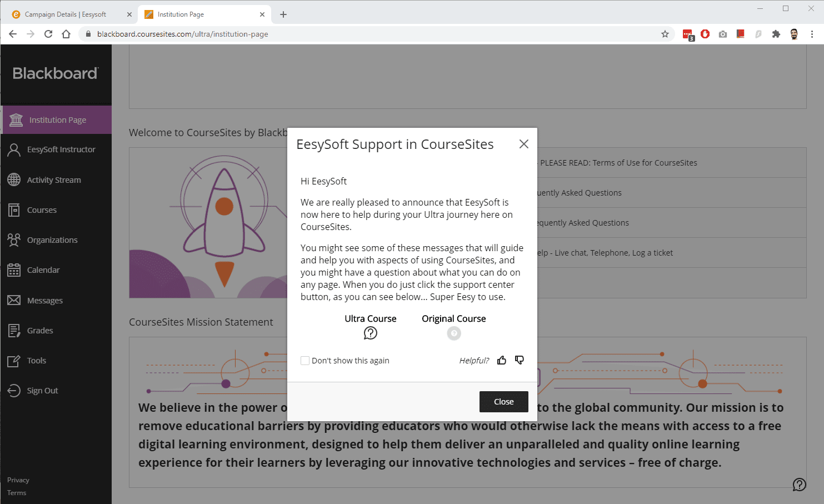
Task: Give thumbs down on the Helpful prompt
Action: coord(519,360)
